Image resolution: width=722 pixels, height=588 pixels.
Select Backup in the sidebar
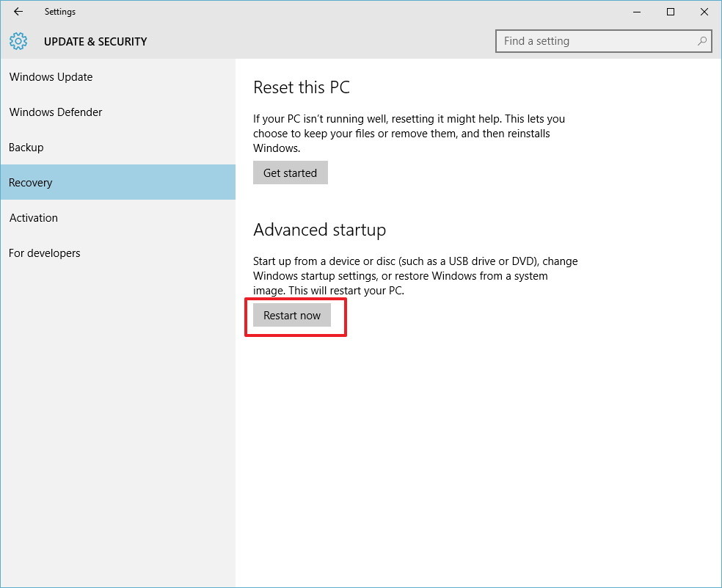26,147
